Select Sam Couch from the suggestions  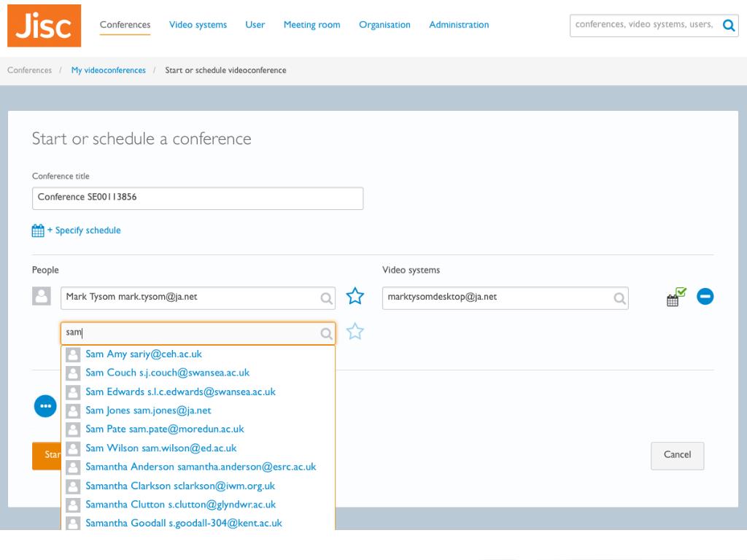coord(198,373)
